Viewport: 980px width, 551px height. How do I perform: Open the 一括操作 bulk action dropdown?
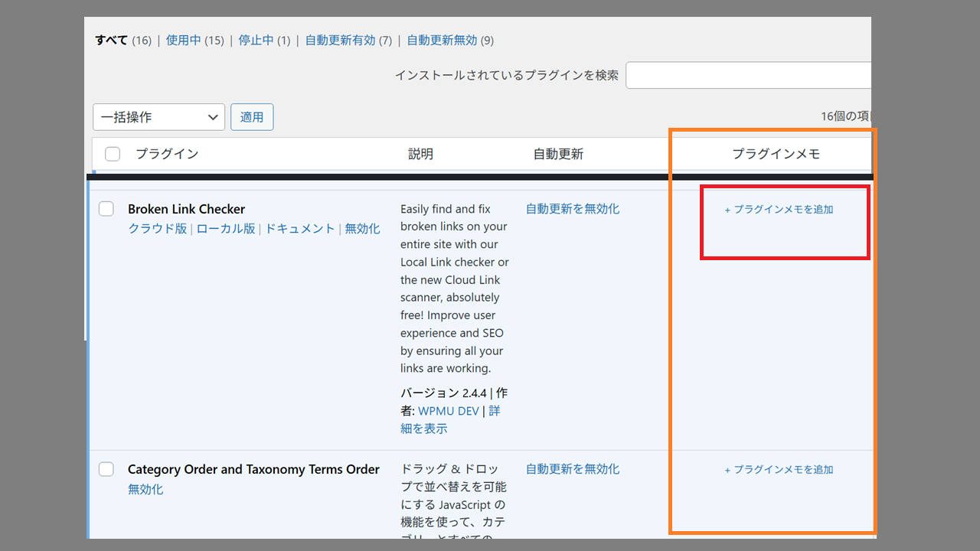tap(158, 117)
